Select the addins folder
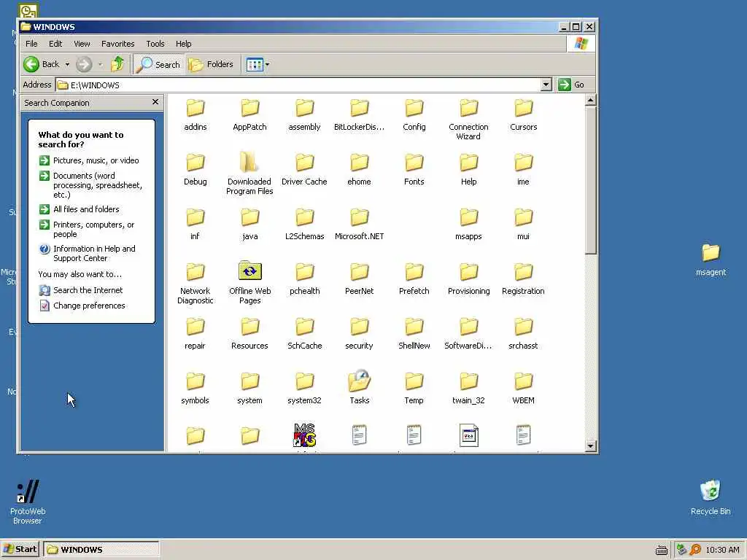The width and height of the screenshot is (747, 560). (196, 114)
